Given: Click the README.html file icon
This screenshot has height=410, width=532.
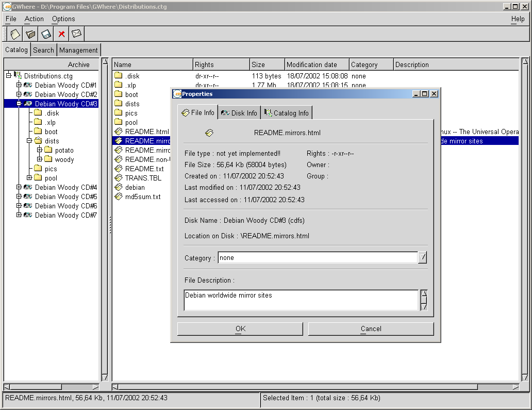Looking at the screenshot, I should point(119,132).
